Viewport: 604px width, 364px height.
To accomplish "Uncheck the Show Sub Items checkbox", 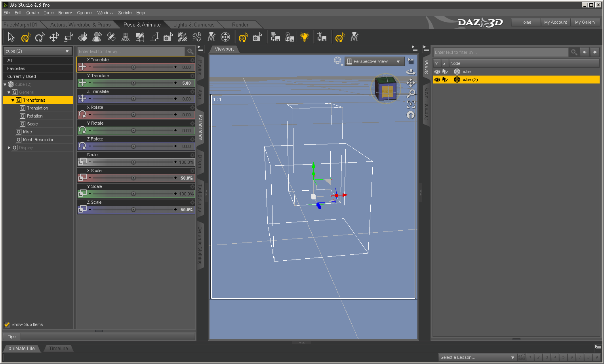I will tap(7, 324).
